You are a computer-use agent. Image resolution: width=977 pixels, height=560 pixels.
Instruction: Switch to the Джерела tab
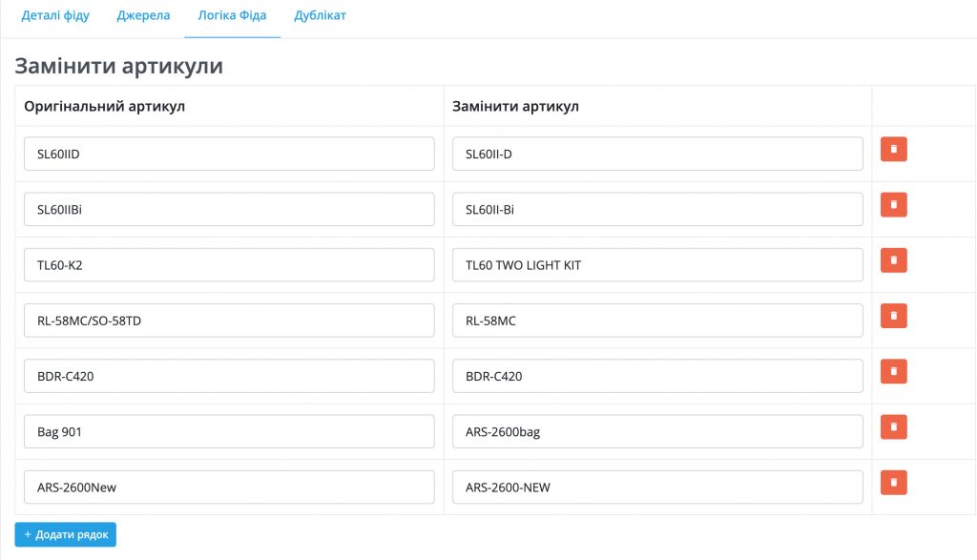click(x=143, y=17)
